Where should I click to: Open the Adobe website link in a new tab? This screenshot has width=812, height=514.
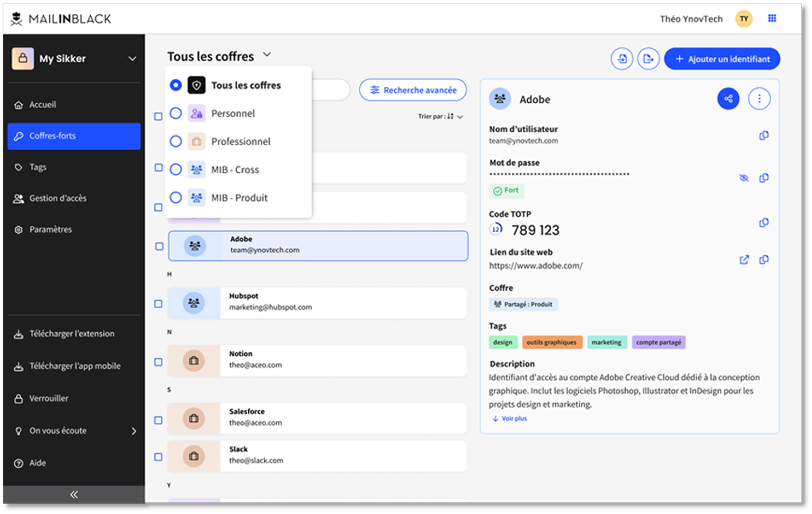[744, 260]
